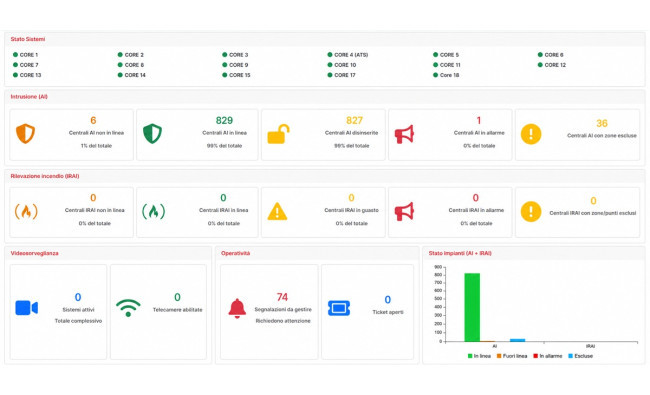The height and width of the screenshot is (395, 650).
Task: Toggle the In linea legend entry
Action: tap(479, 356)
